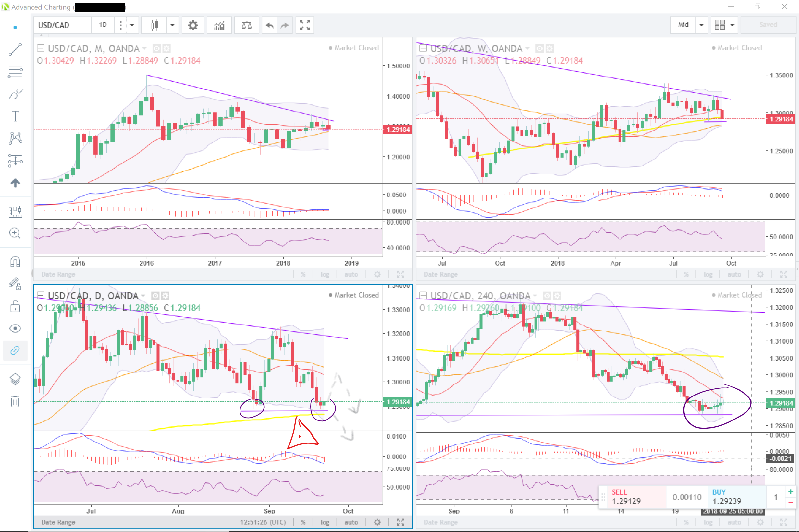Select the text annotation tool

click(x=15, y=116)
